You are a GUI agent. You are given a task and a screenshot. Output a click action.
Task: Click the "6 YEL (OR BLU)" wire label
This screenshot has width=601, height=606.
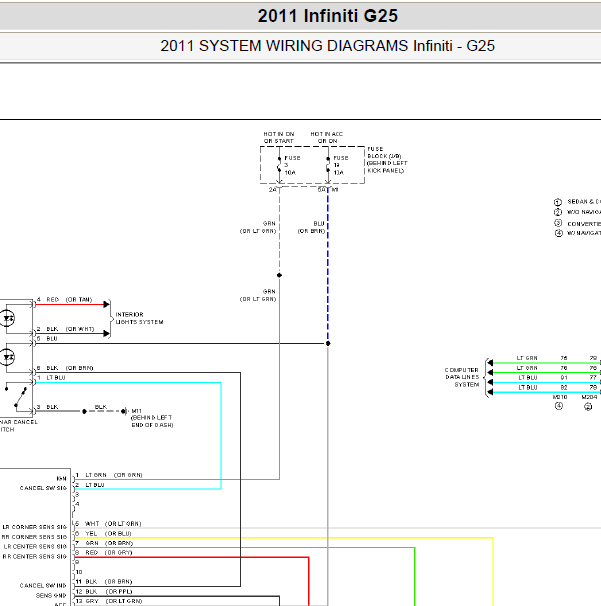pos(104,533)
